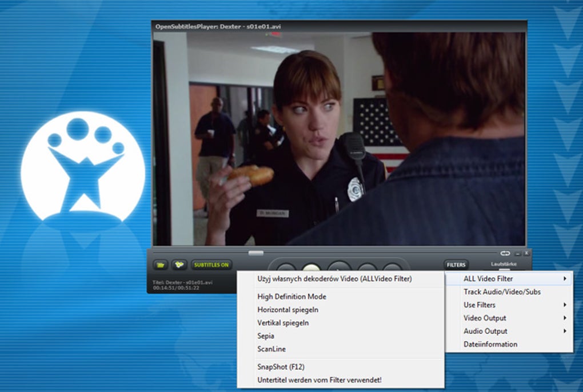Image resolution: width=583 pixels, height=392 pixels.
Task: Open Dateiinformation from the menu
Action: tap(509, 345)
